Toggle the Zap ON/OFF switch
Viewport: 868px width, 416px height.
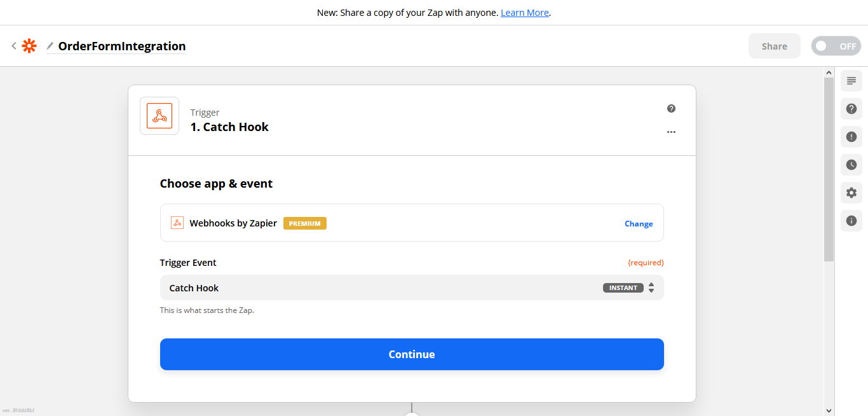836,46
